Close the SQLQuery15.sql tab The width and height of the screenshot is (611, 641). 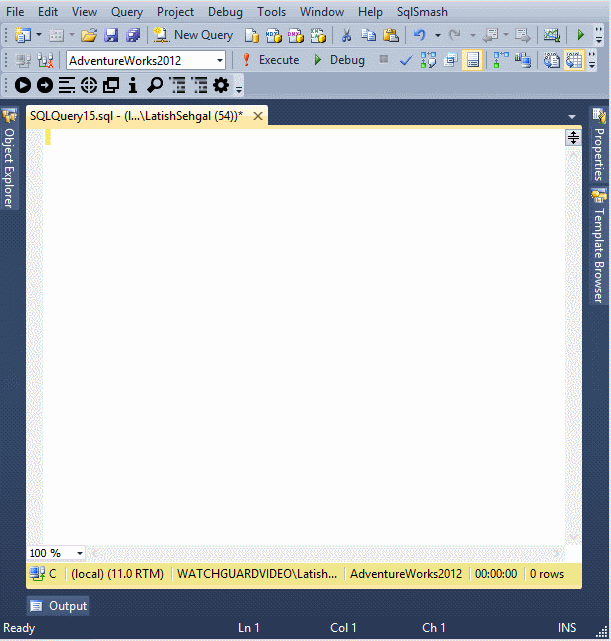258,116
